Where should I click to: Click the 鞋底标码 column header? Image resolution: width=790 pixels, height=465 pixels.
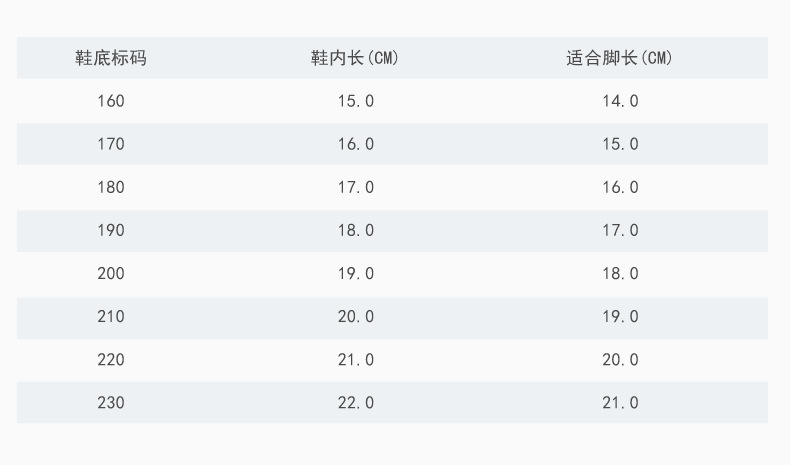[x=111, y=58]
